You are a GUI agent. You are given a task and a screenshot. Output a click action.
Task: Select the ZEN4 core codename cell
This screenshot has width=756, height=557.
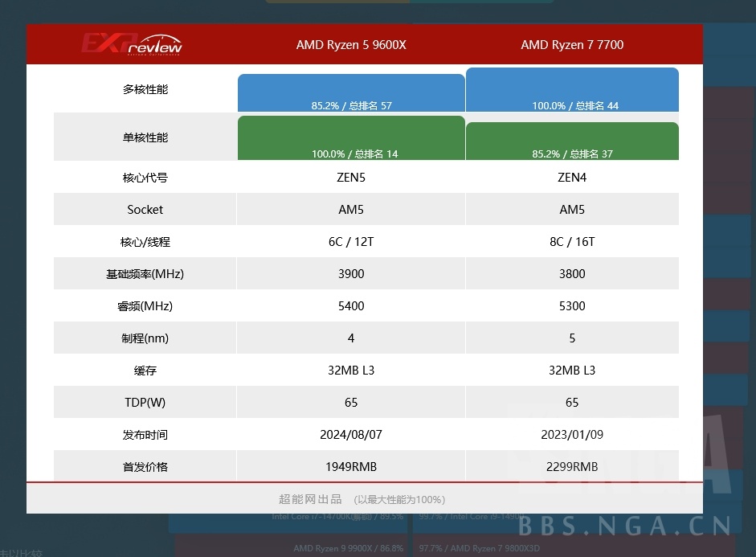point(572,177)
